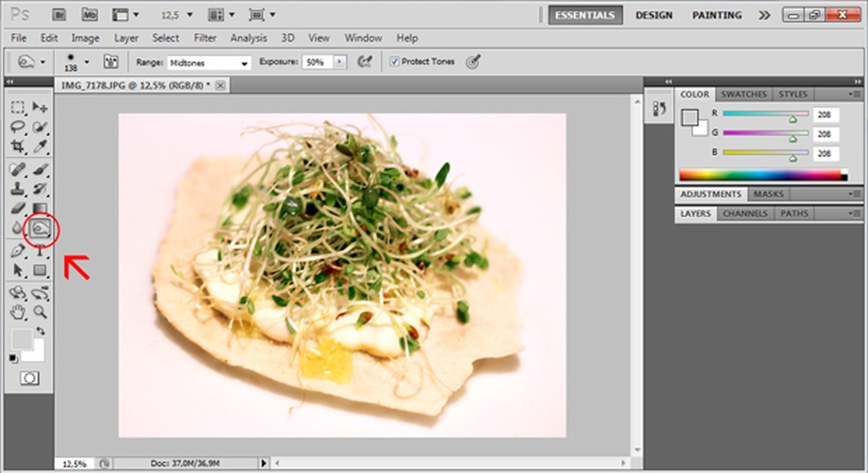This screenshot has height=473, width=868.
Task: Select the Sponge tool circled in red
Action: tap(41, 229)
